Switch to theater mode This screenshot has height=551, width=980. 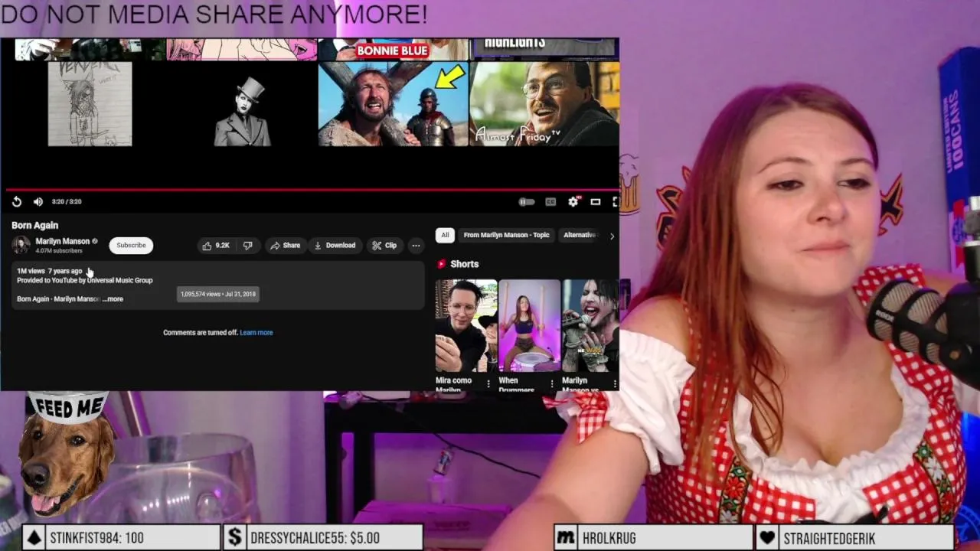[x=595, y=202]
